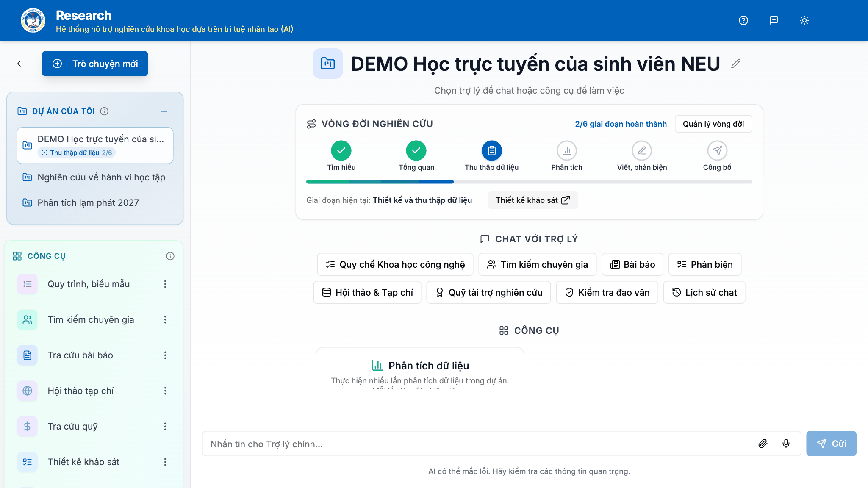Image resolution: width=868 pixels, height=488 pixels.
Task: Open Lịch sử chat
Action: 704,292
